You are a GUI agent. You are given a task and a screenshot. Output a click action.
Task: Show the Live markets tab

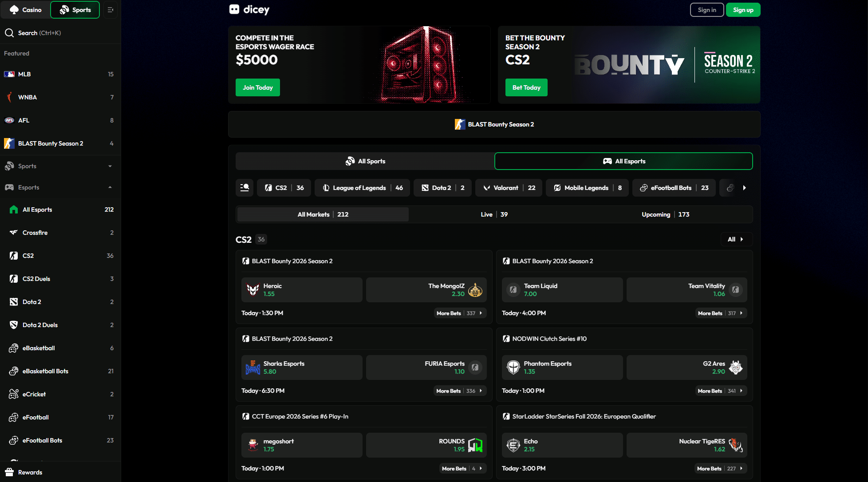[494, 214]
